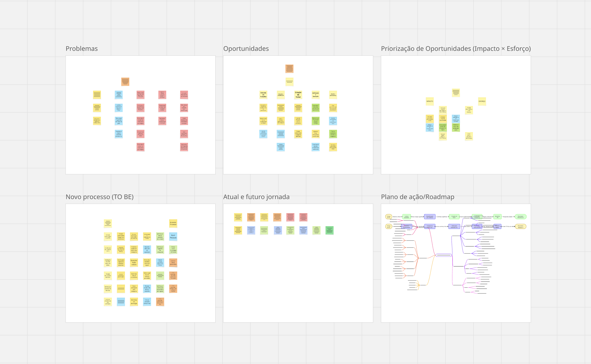Click the Plano de ação/Roadmap frame title
This screenshot has height=364, width=591.
click(x=417, y=197)
